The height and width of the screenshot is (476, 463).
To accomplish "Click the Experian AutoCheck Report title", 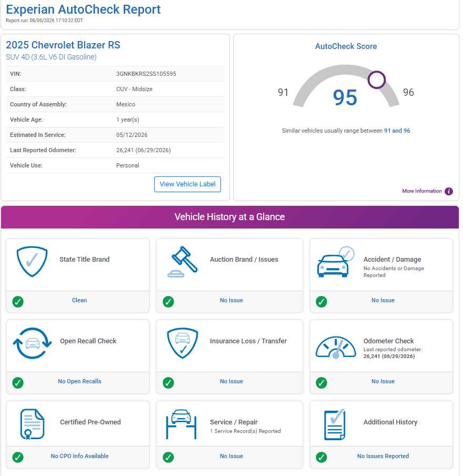I will point(83,9).
